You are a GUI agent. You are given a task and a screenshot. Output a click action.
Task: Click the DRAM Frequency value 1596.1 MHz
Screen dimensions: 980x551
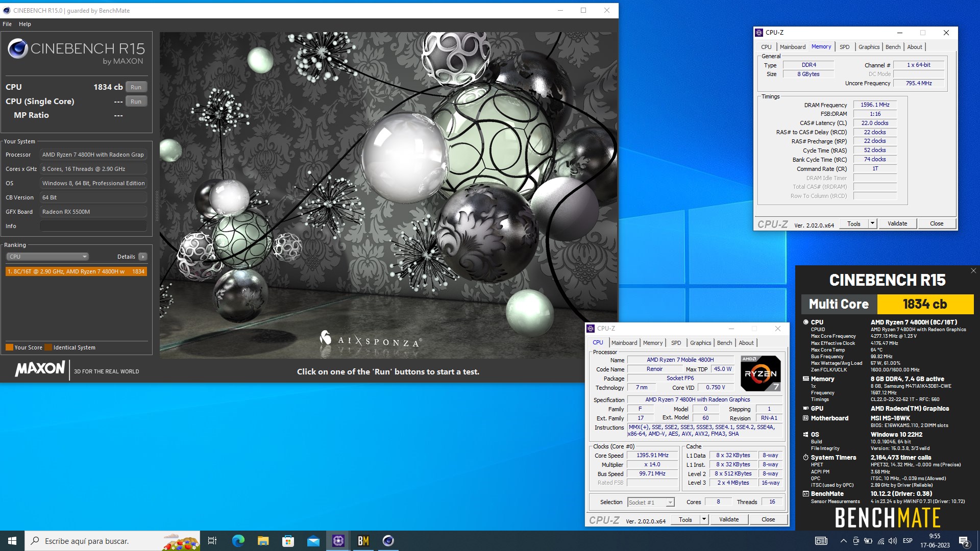pos(875,105)
